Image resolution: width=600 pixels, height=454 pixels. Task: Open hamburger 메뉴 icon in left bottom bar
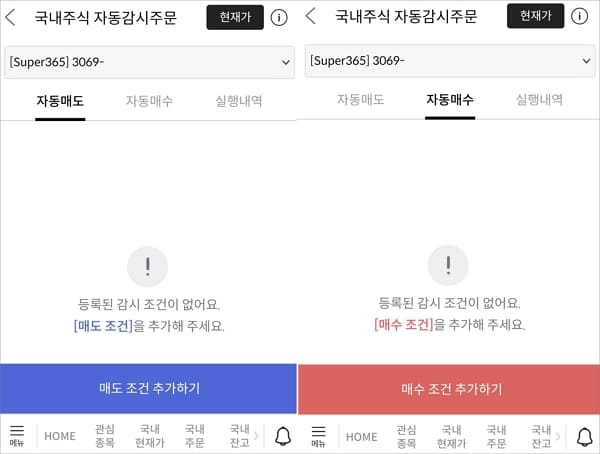[x=17, y=436]
